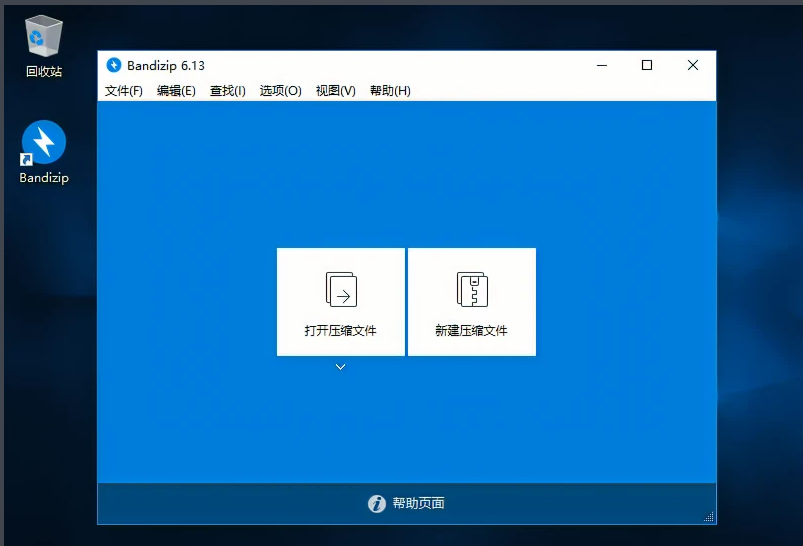
Task: Maximize the Bandizip window
Action: 647,66
